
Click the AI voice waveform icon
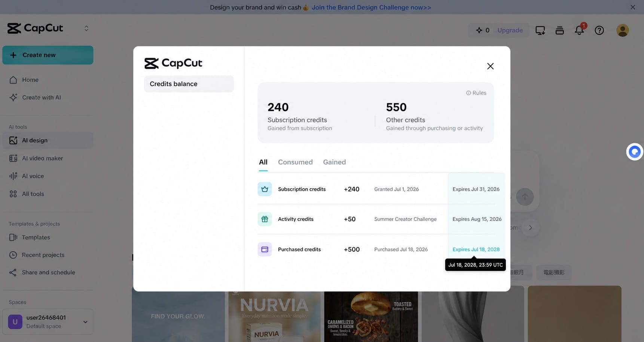pyautogui.click(x=13, y=176)
